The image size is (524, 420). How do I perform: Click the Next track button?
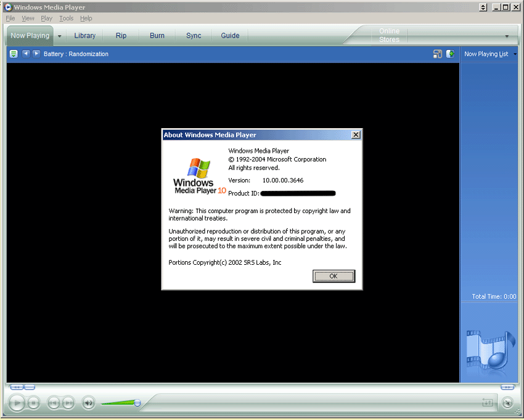click(68, 403)
